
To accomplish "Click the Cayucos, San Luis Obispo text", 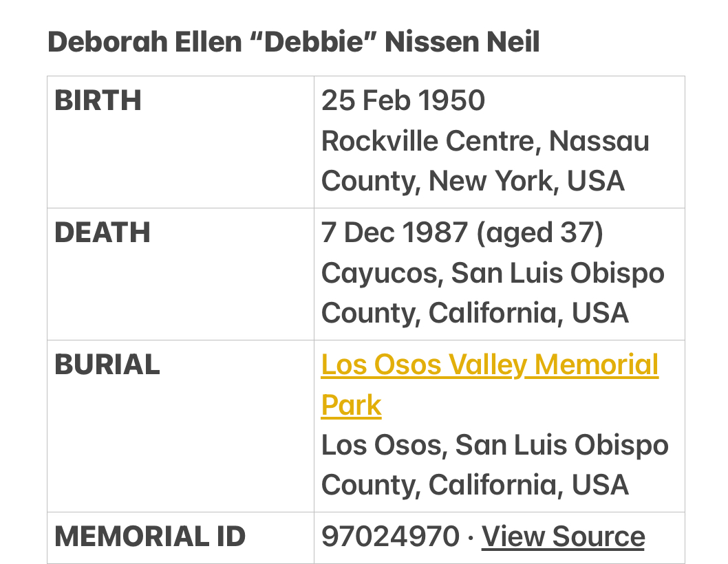I will coord(493,272).
